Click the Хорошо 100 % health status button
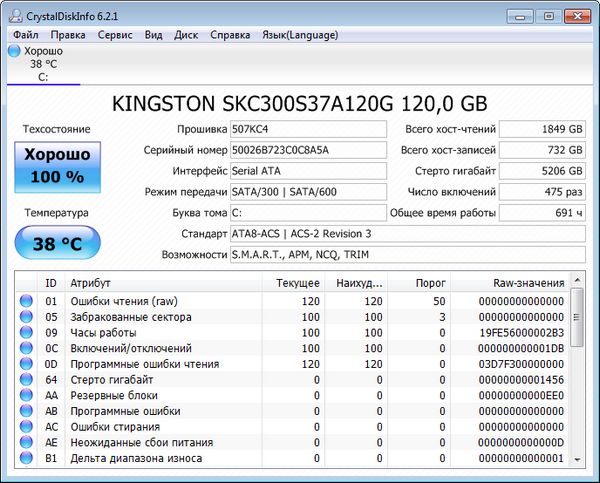This screenshot has height=483, width=600. tap(56, 166)
